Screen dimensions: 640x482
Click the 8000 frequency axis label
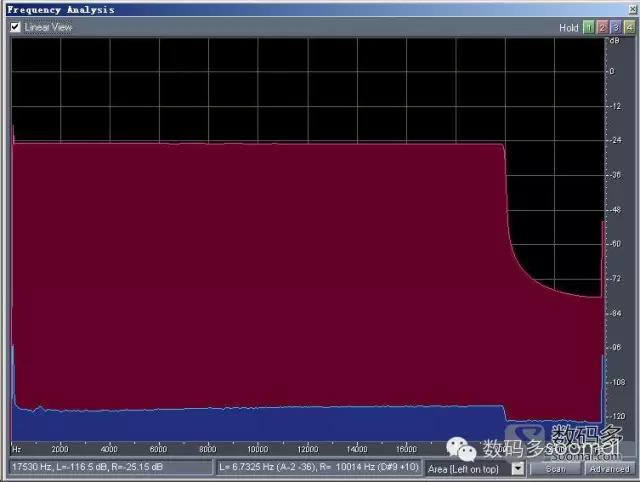pyautogui.click(x=208, y=449)
